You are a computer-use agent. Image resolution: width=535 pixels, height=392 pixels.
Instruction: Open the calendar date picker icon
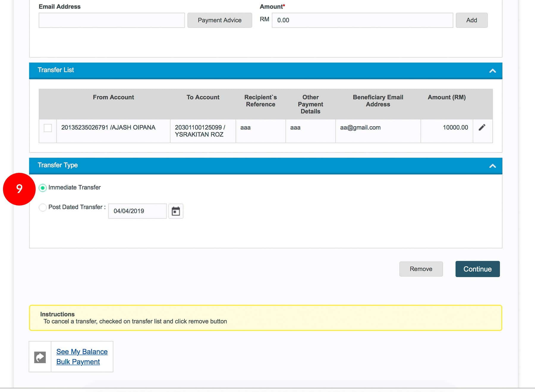tap(176, 211)
